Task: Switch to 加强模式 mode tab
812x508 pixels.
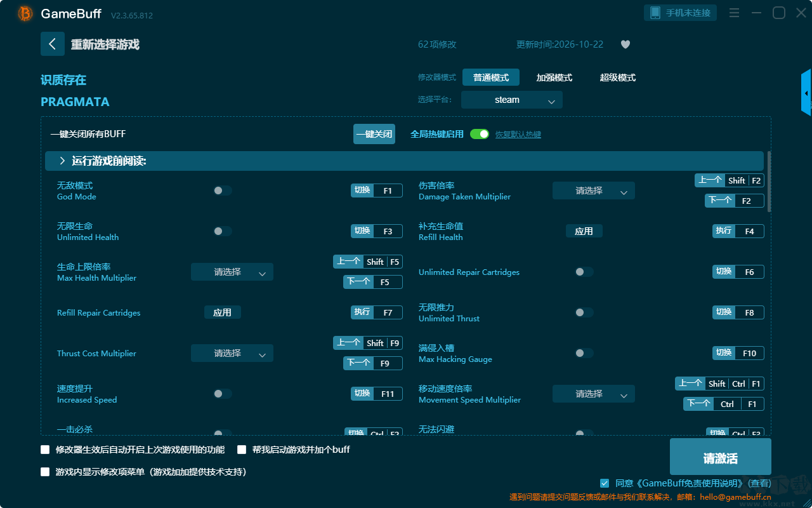Action: (554, 77)
